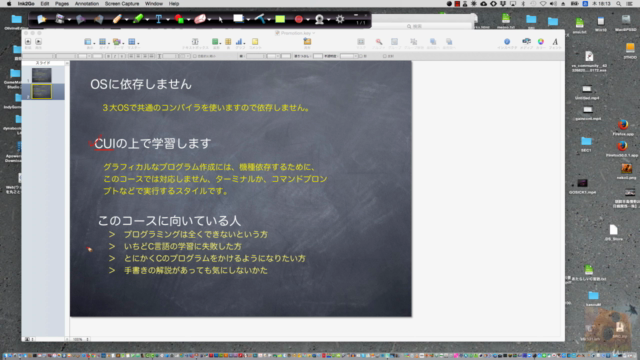
Task: Open the Window menu
Action: (153, 4)
